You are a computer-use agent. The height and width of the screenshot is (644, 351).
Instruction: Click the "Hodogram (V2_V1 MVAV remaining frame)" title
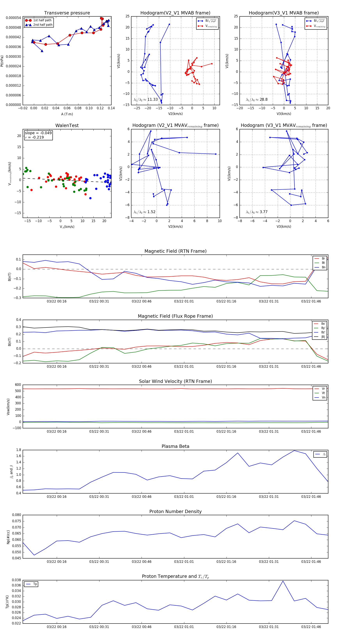[x=175, y=125]
